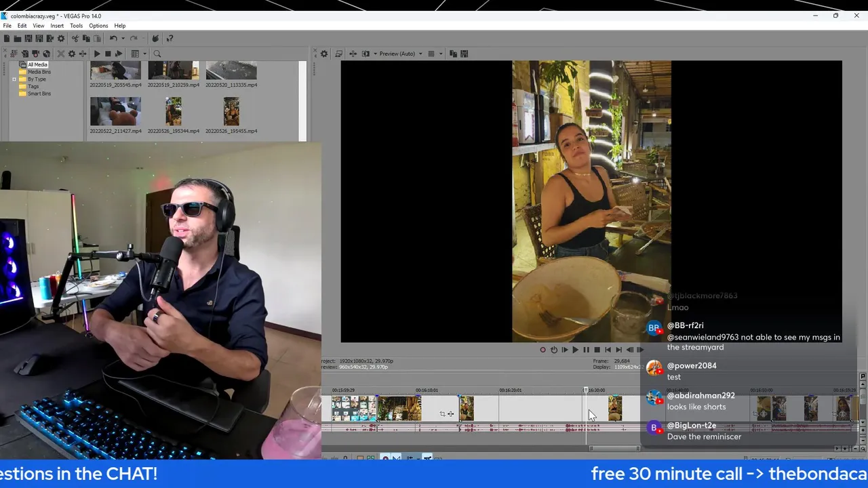The width and height of the screenshot is (868, 488).
Task: Click the Play button in transport
Action: (576, 350)
